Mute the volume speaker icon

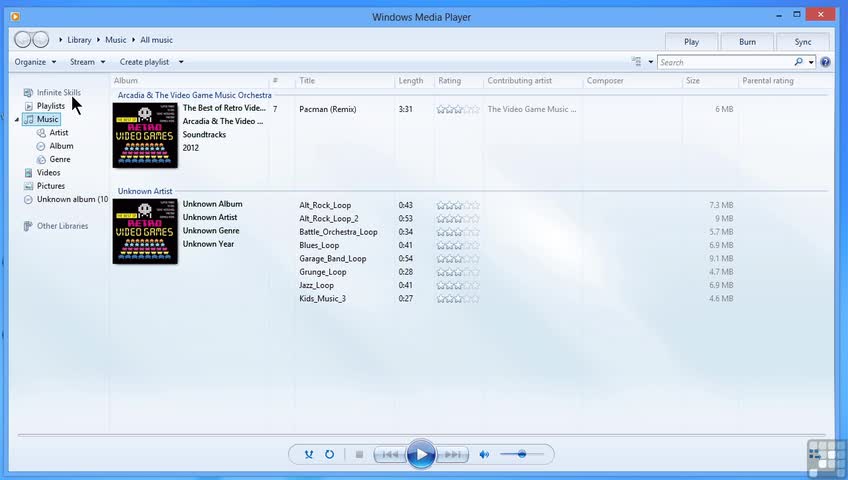pos(484,455)
